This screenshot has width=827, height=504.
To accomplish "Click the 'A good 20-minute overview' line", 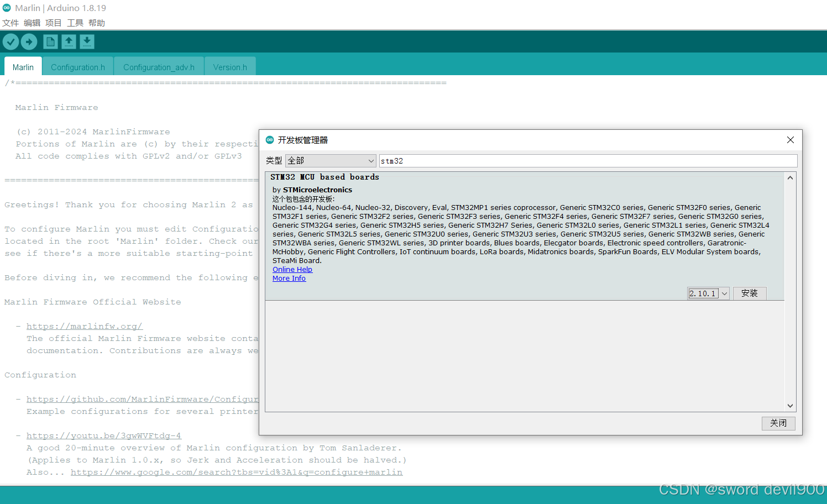I will coord(214,448).
